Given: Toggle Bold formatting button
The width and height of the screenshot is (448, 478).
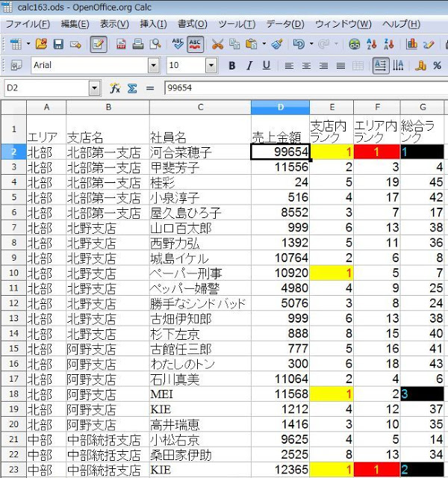Looking at the screenshot, I should point(231,66).
